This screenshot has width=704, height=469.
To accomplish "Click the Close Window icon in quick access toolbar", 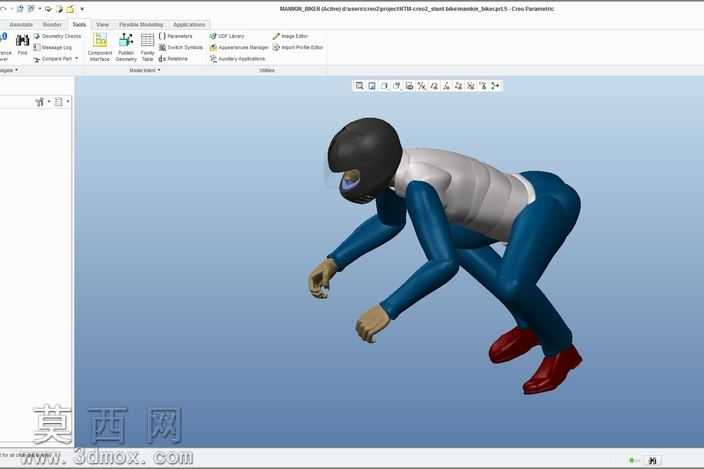I will (70, 9).
